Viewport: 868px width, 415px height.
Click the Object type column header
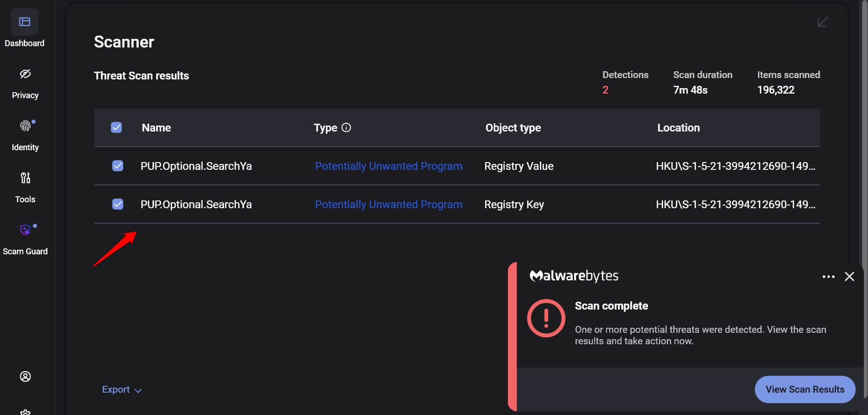coord(513,128)
